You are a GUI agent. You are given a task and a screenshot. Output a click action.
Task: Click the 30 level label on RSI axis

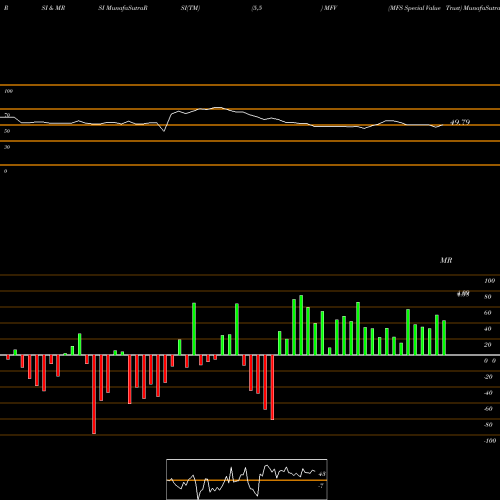7,147
